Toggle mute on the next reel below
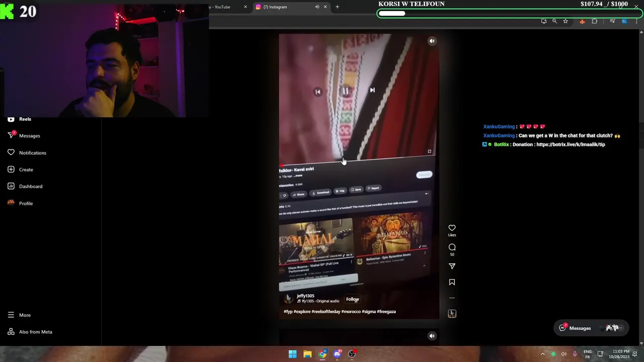 [x=432, y=336]
